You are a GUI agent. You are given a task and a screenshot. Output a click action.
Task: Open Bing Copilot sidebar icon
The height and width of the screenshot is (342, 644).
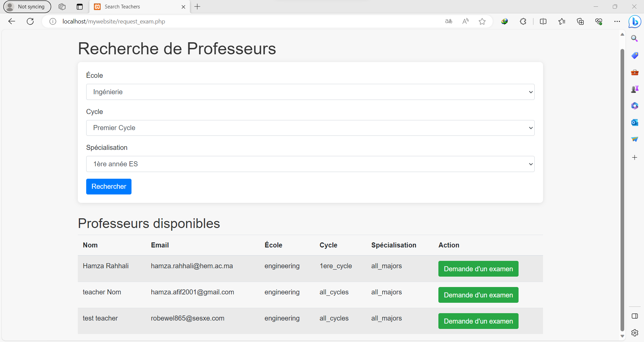pos(635,22)
